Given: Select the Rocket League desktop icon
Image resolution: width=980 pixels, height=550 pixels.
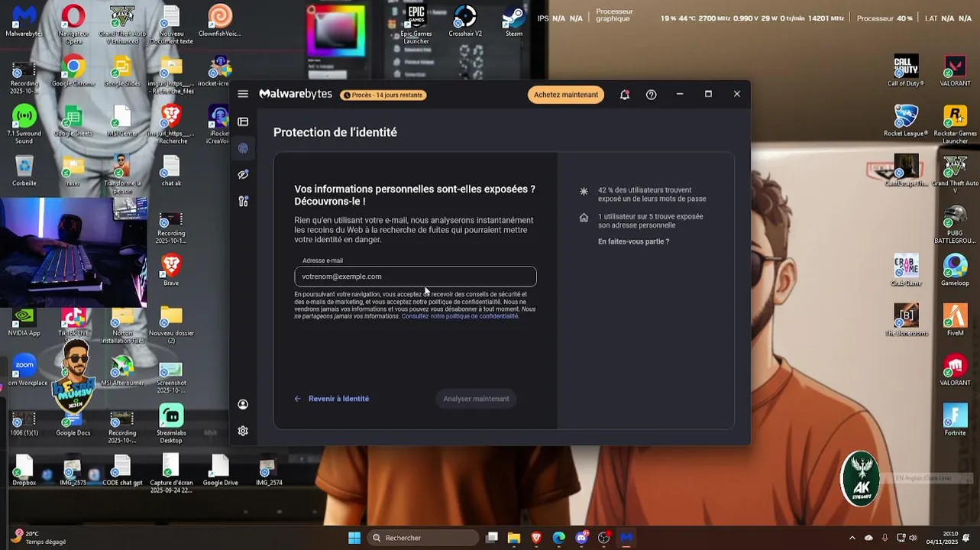Looking at the screenshot, I should pyautogui.click(x=906, y=121).
